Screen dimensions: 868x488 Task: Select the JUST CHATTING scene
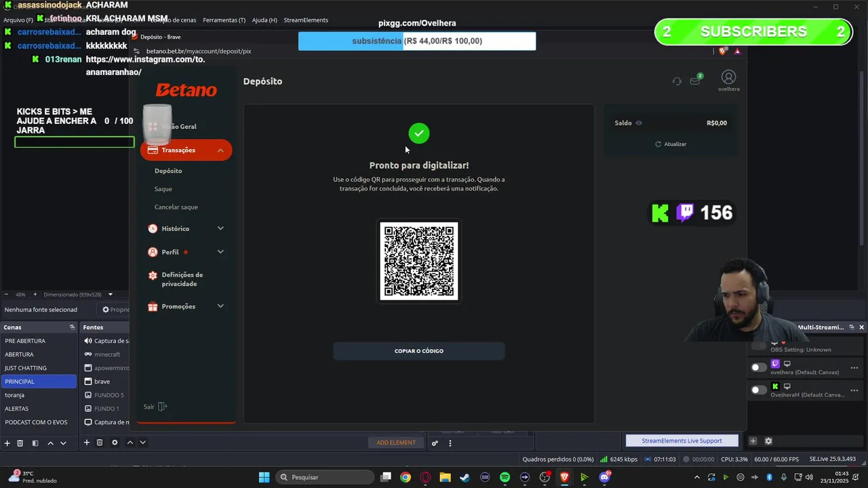39,368
